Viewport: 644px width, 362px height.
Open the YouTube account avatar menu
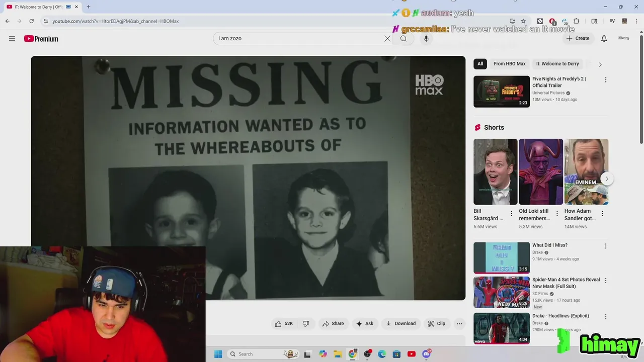click(623, 38)
